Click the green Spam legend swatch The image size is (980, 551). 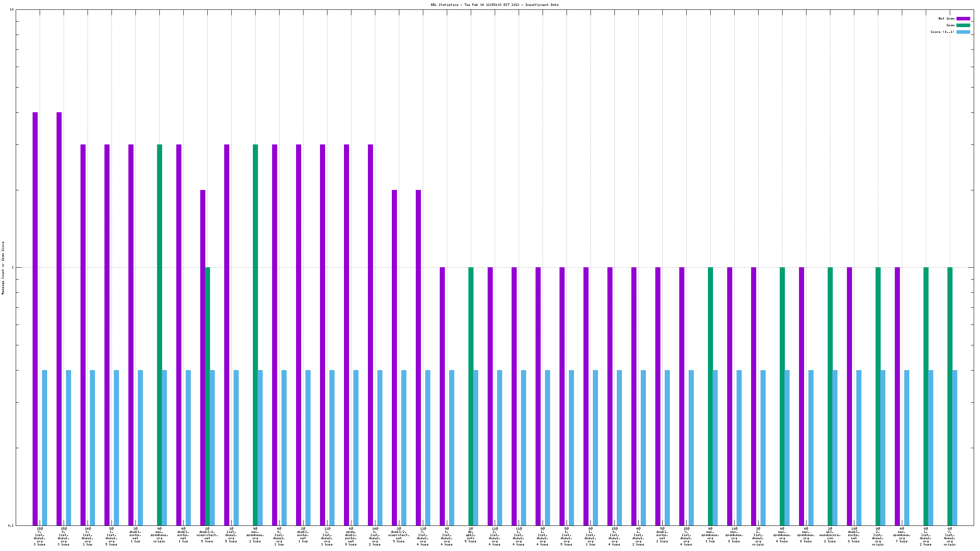[963, 25]
